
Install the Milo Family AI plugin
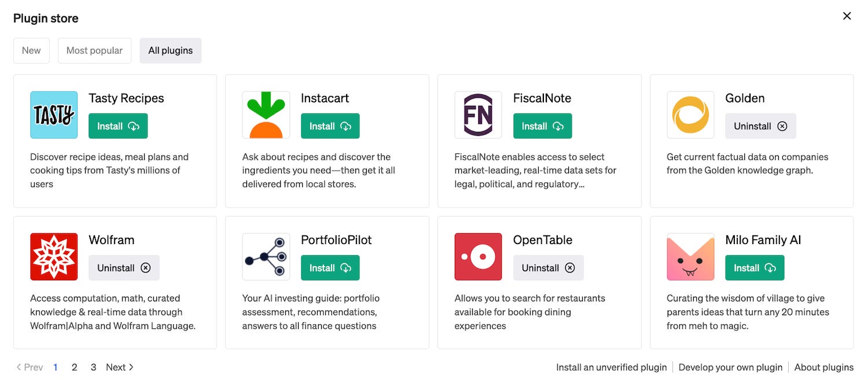tap(755, 267)
